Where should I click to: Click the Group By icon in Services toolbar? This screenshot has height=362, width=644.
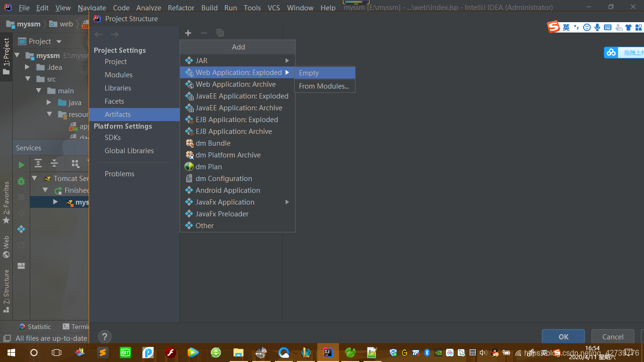click(x=75, y=164)
